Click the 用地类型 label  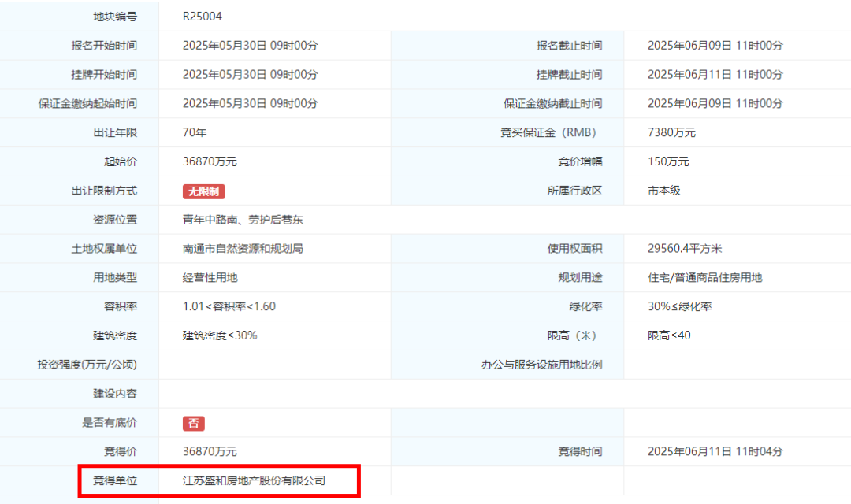click(x=115, y=278)
